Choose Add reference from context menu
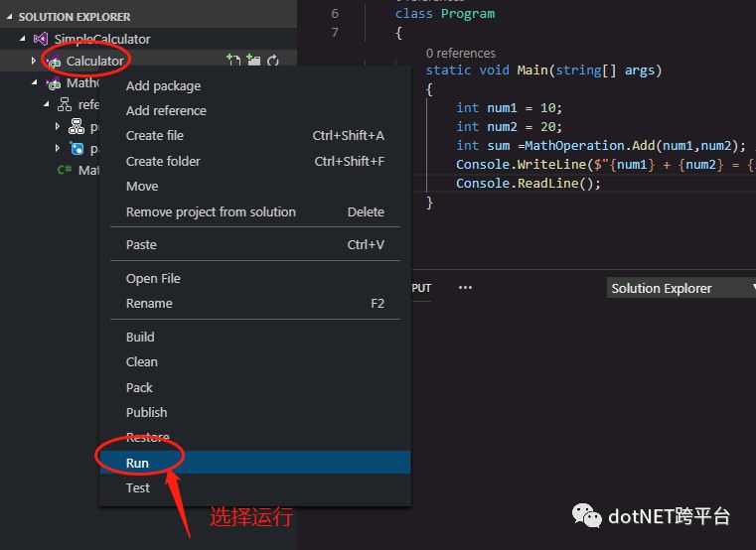 [x=255, y=111]
